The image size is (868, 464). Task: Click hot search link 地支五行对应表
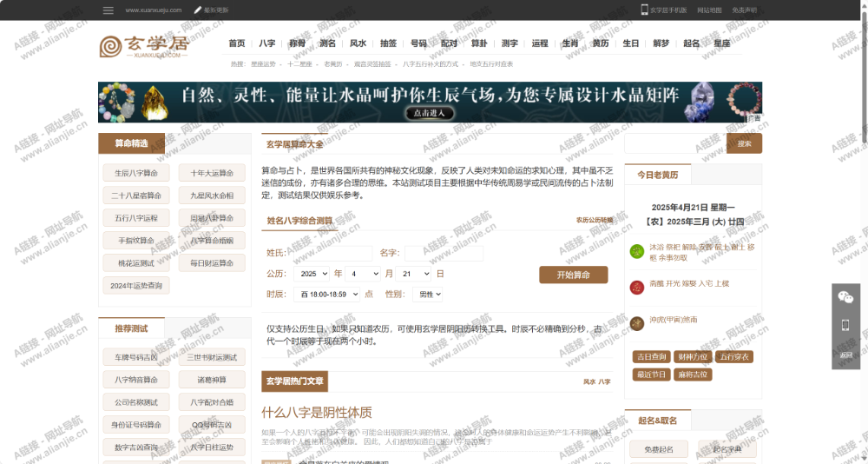491,64
